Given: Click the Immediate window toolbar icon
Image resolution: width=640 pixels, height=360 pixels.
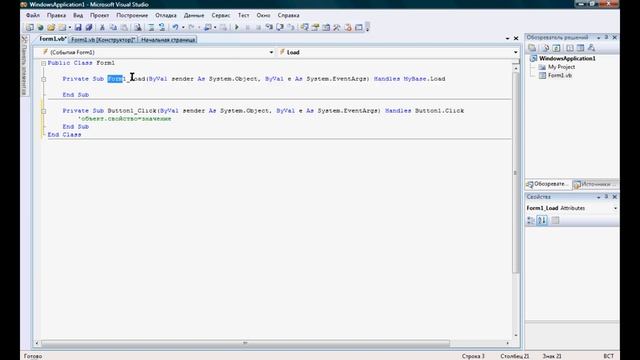Looking at the screenshot, I should [359, 27].
